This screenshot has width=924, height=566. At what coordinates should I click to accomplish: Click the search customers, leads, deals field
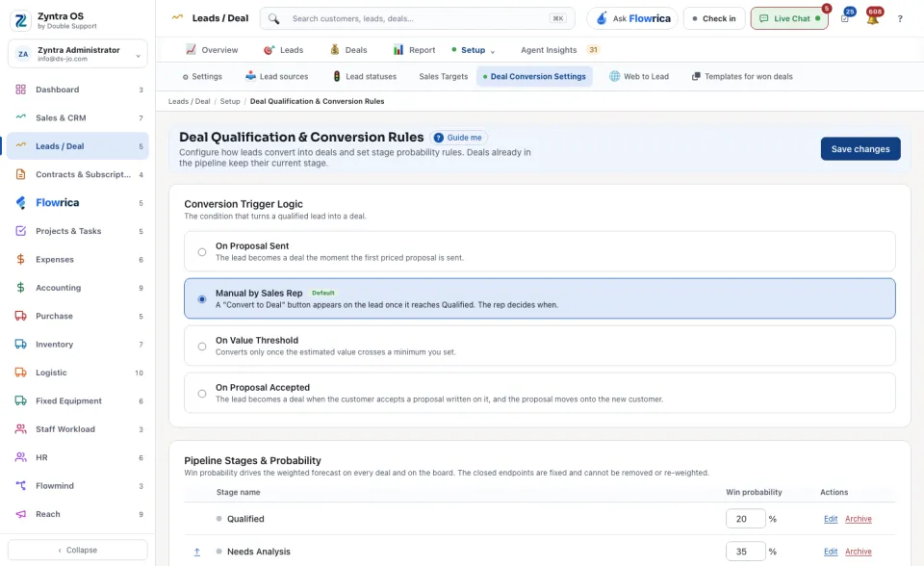[x=417, y=19]
